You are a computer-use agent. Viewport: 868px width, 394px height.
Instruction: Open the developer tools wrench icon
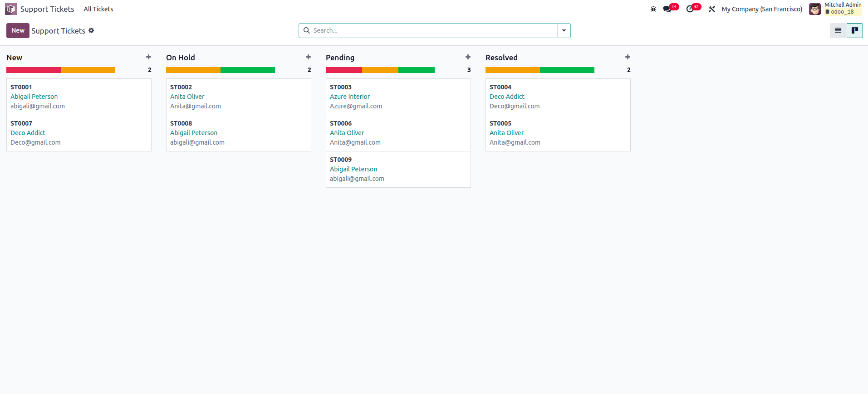(x=712, y=9)
